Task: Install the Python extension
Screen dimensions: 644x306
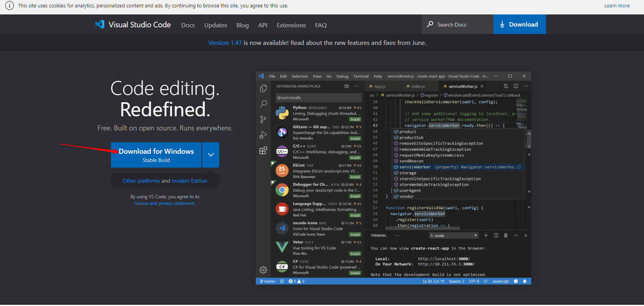Action: pos(355,119)
